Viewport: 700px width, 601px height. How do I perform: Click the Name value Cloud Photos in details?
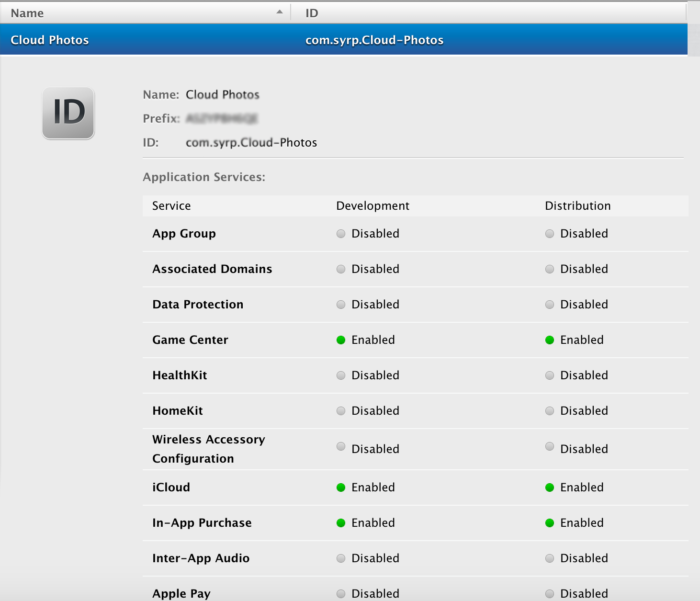coord(223,95)
